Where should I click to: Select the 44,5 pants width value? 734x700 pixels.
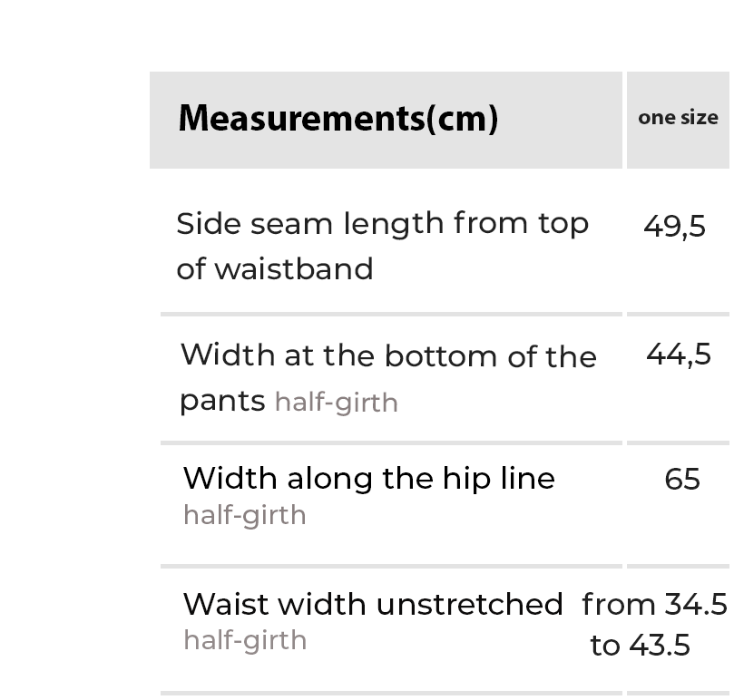point(678,354)
